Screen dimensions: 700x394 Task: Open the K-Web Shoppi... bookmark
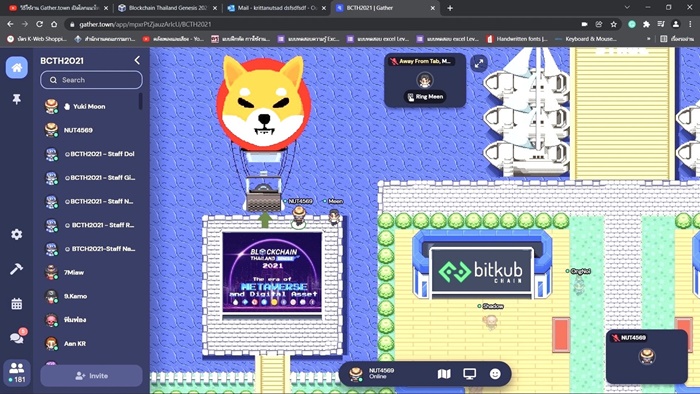[37, 39]
